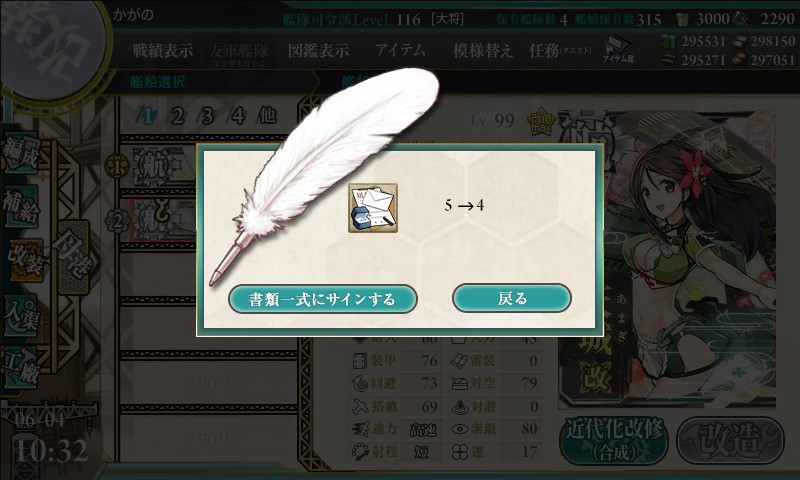The width and height of the screenshot is (800, 480).
Task: Open the 他 (other ships) tab
Action: pos(268,116)
